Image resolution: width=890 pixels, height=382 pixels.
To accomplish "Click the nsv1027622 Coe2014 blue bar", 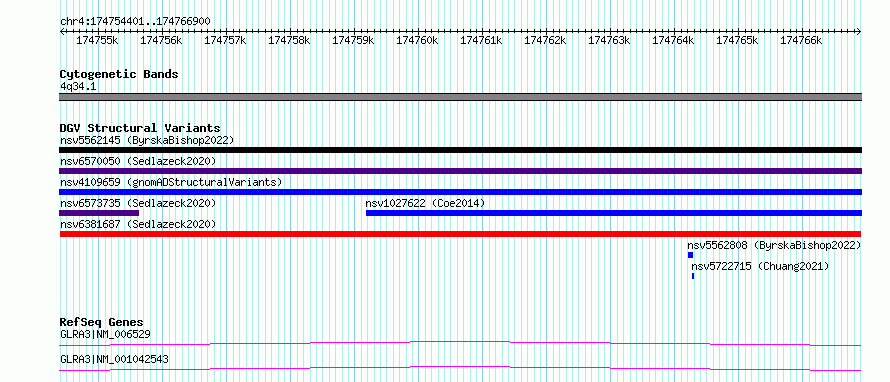I will [614, 213].
